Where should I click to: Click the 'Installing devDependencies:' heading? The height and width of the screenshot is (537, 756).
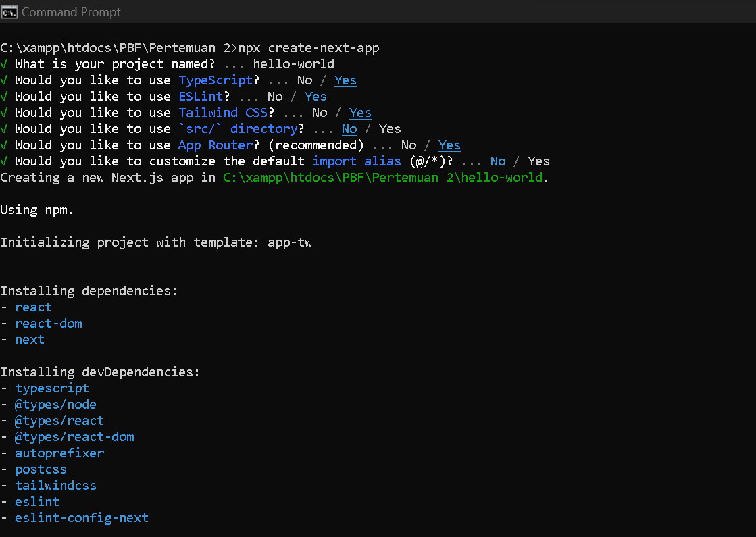(x=100, y=372)
